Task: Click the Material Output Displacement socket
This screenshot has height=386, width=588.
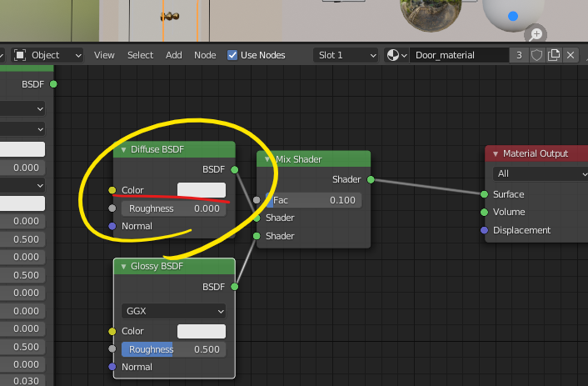Action: point(485,230)
